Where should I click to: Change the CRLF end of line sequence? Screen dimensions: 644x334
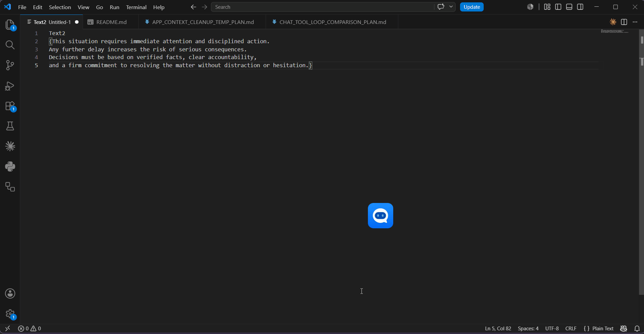[x=571, y=329]
